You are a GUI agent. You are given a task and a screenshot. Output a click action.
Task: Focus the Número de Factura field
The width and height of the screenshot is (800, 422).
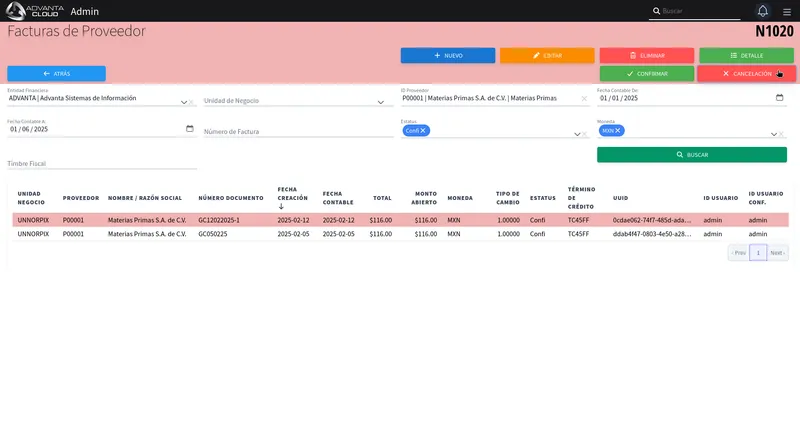click(298, 131)
